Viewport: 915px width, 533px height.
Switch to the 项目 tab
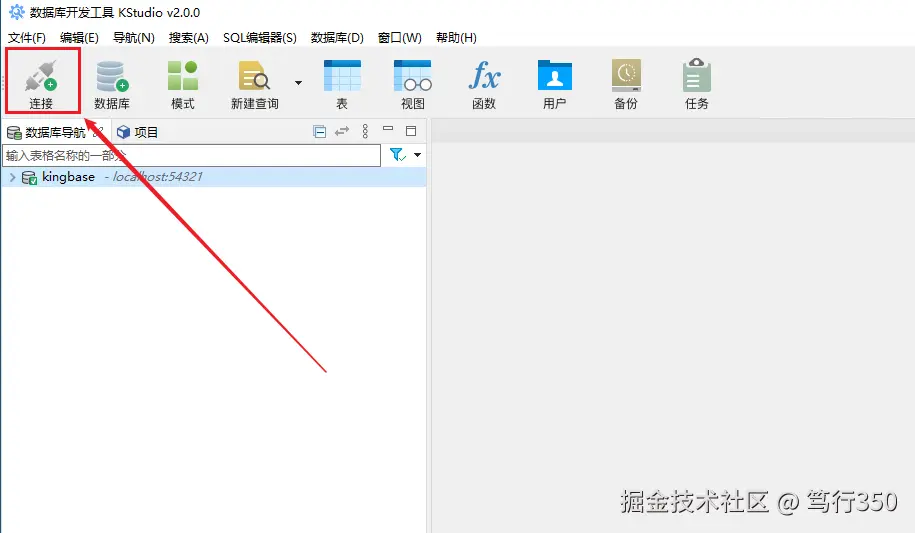point(138,133)
